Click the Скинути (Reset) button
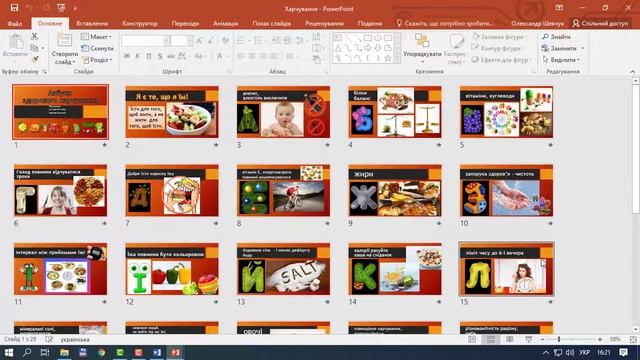Screen dimensions: 640x360 98,48
